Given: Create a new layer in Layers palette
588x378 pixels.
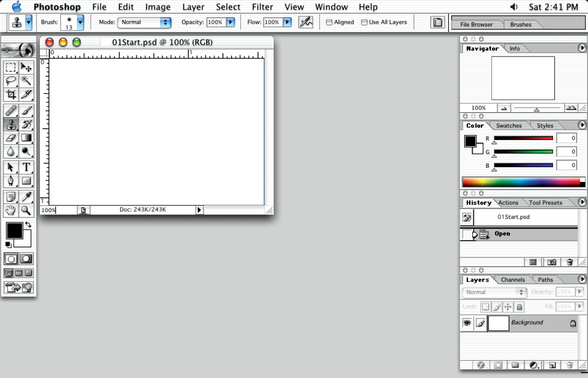Looking at the screenshot, I should pos(553,365).
